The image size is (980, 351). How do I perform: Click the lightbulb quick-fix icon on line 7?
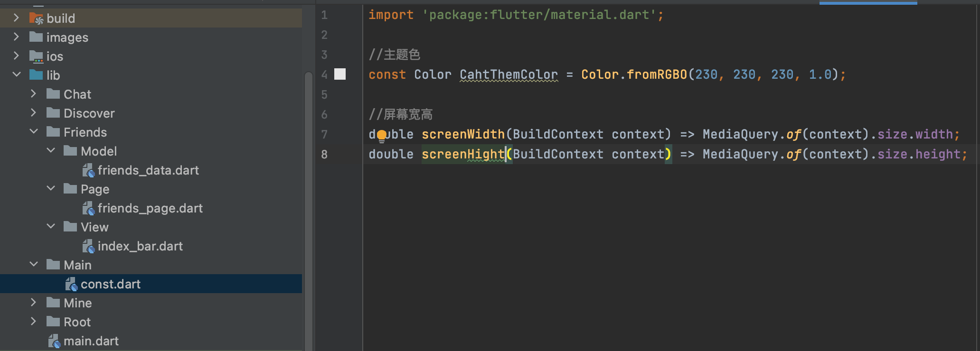(382, 136)
